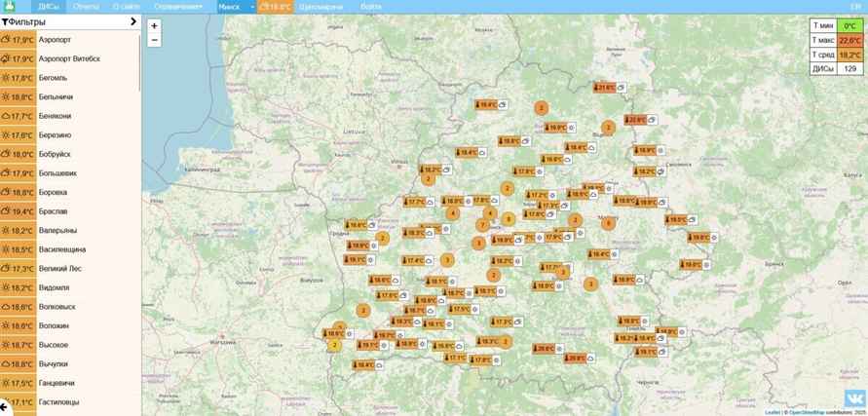
Task: Open the Отчеты menu item
Action: tap(86, 7)
